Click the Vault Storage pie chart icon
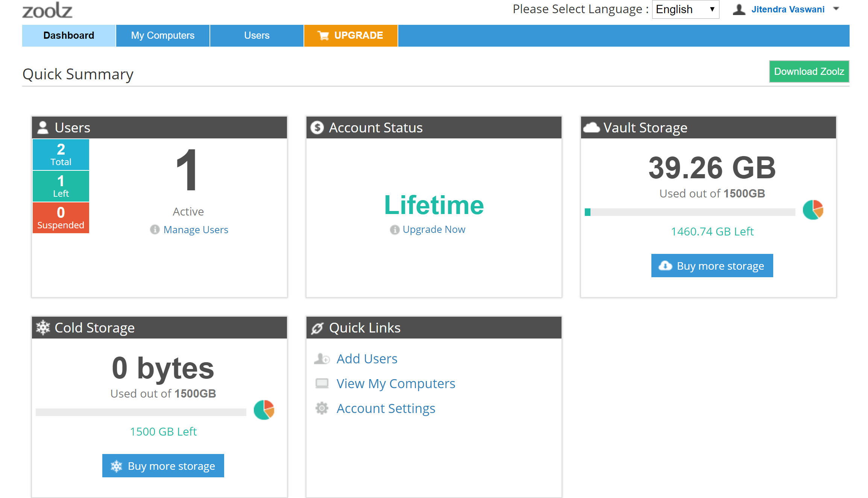The height and width of the screenshot is (498, 868). [x=813, y=210]
